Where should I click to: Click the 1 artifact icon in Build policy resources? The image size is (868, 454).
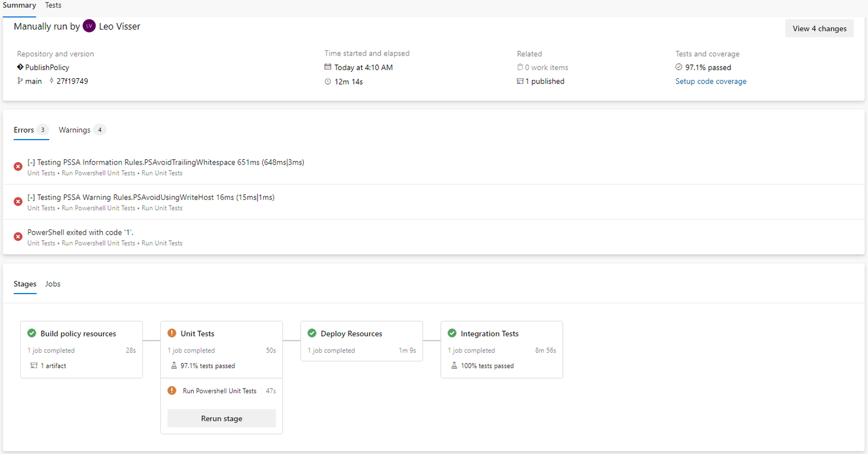(33, 365)
